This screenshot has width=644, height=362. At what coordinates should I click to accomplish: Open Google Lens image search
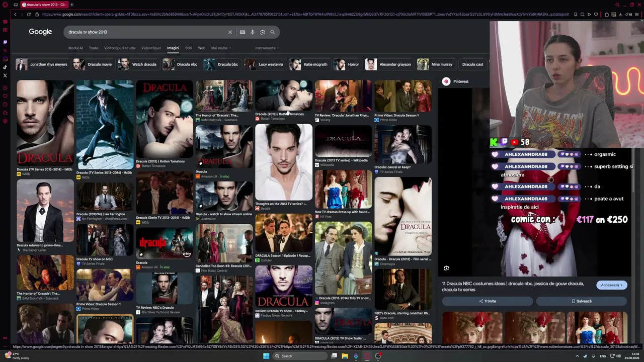point(263,32)
